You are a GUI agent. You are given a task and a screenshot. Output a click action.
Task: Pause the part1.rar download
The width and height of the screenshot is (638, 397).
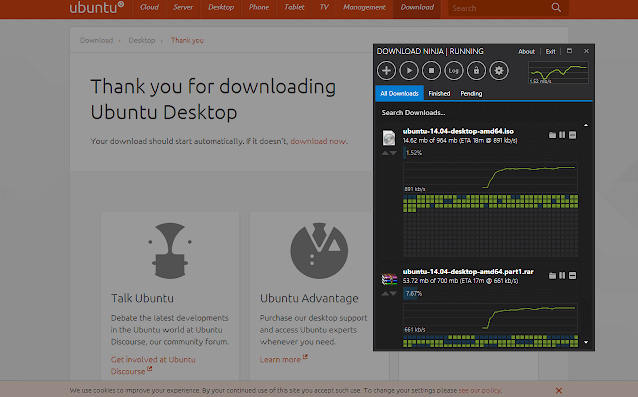562,276
